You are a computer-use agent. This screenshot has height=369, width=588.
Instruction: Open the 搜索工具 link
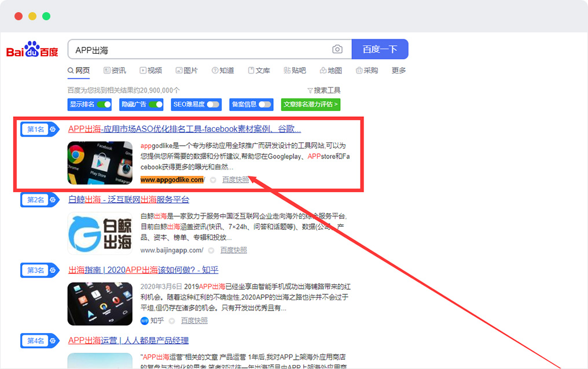coord(327,90)
